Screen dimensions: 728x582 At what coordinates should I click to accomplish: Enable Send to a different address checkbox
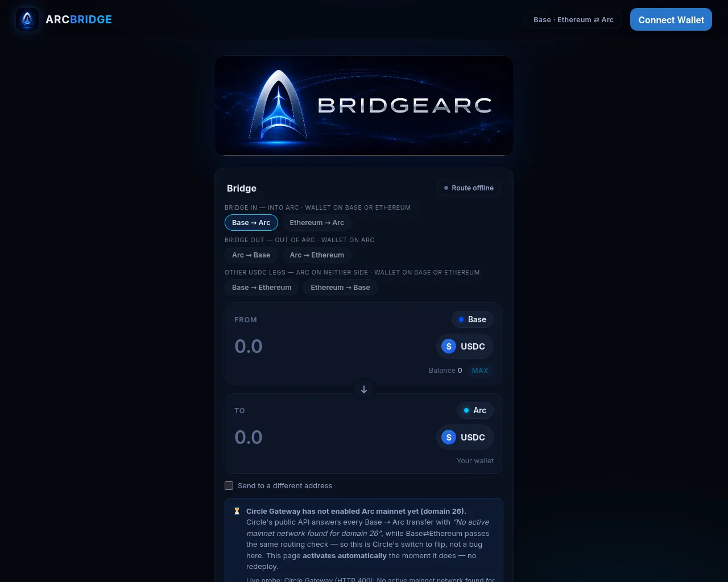(x=229, y=485)
